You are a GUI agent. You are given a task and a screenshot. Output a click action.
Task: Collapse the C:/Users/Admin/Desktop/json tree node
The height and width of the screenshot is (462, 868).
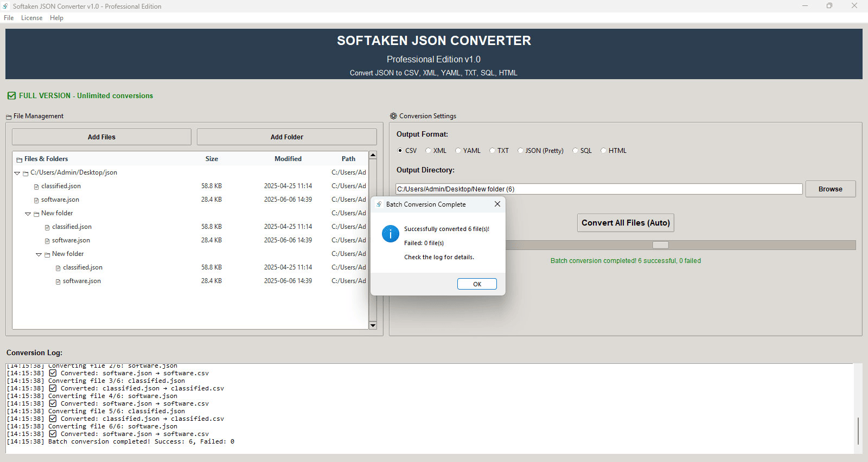pos(17,173)
